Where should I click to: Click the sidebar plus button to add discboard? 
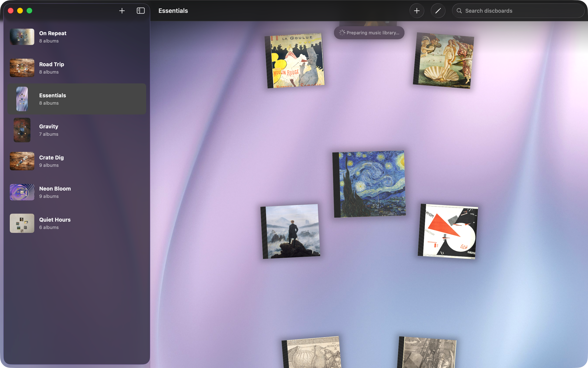tap(122, 11)
